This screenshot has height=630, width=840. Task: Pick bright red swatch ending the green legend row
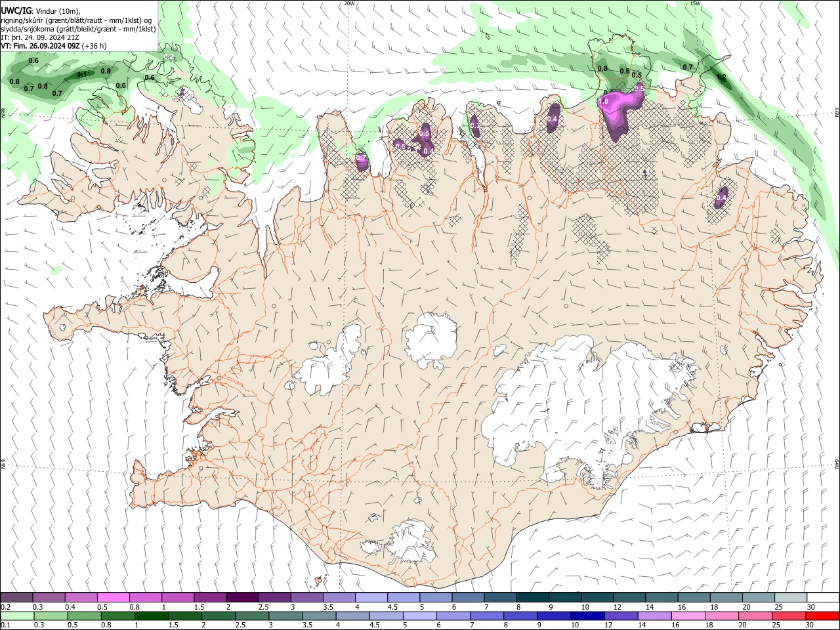pyautogui.click(x=823, y=616)
